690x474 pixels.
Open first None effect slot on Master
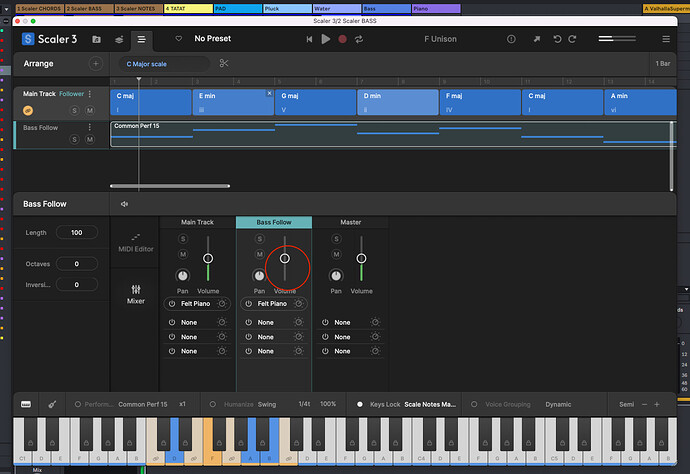[x=342, y=322]
